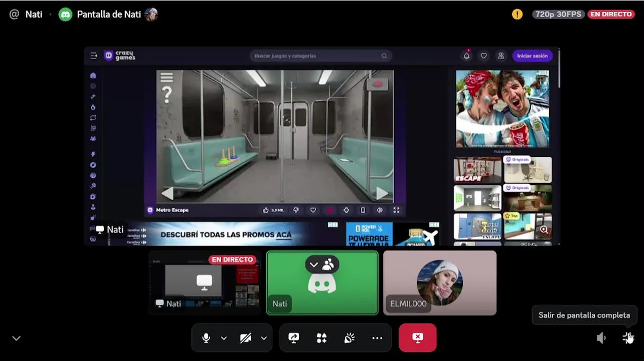Screen dimensions: 644x361
Task: Click the Pantalla de Nati title
Action: tap(109, 14)
